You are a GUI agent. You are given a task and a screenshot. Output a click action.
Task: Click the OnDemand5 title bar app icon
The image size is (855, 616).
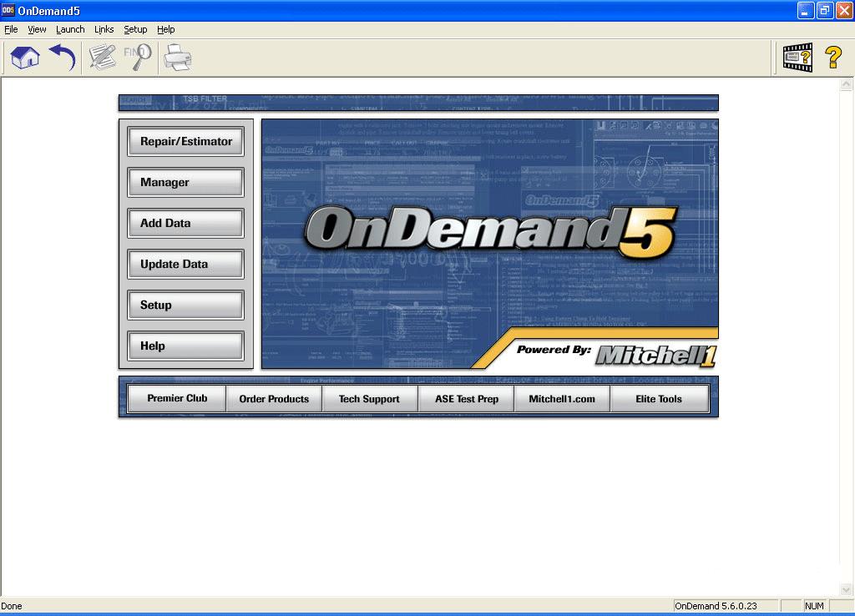[8, 10]
